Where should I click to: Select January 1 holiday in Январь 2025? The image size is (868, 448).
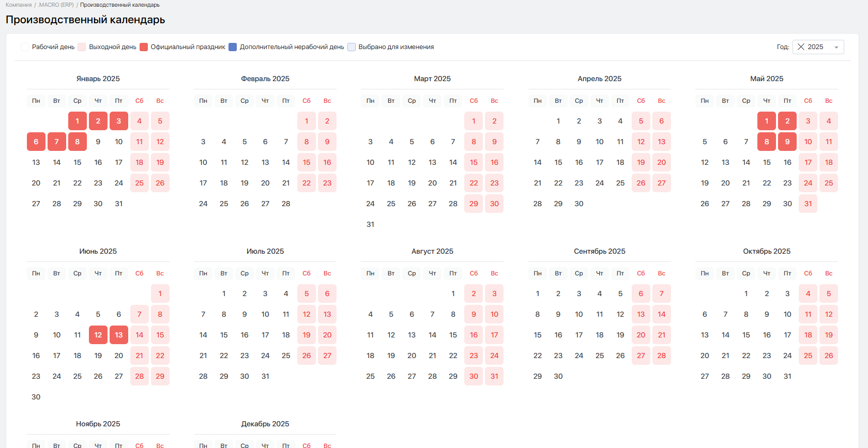click(78, 121)
